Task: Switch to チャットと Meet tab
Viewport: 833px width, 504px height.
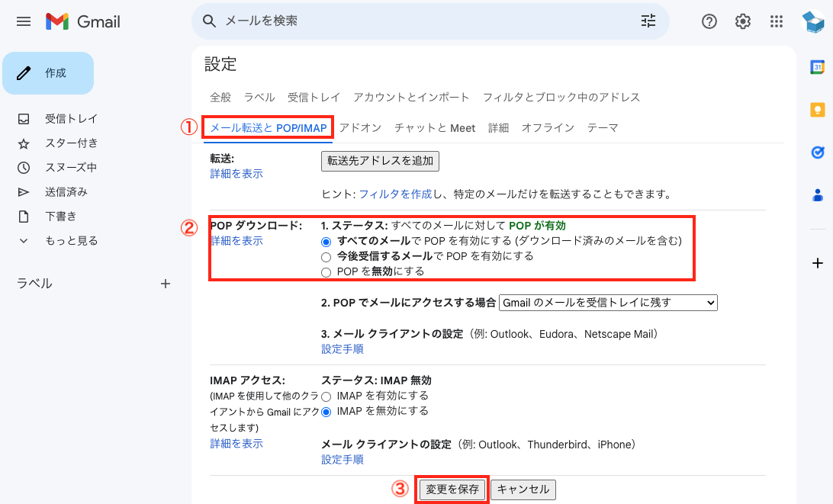Action: [435, 128]
